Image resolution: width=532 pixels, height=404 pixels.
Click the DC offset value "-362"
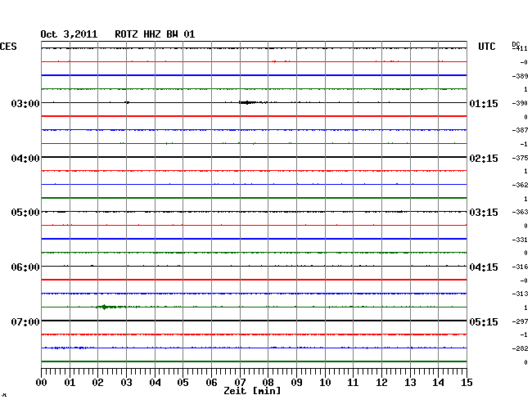point(520,185)
